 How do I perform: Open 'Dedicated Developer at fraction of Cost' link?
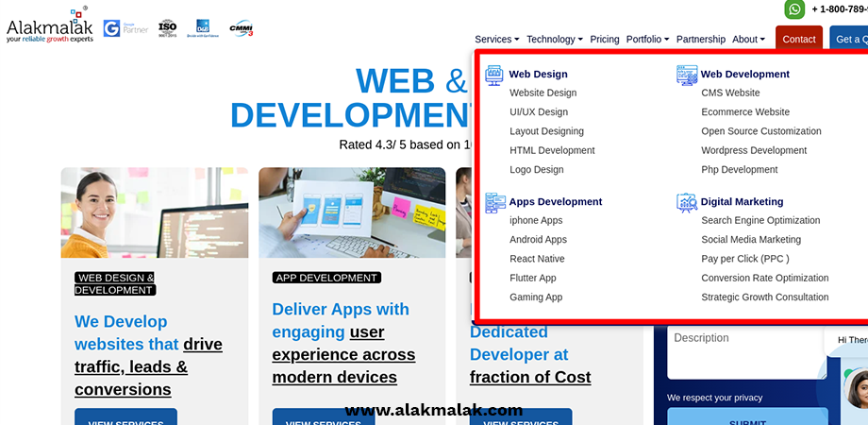point(530,354)
